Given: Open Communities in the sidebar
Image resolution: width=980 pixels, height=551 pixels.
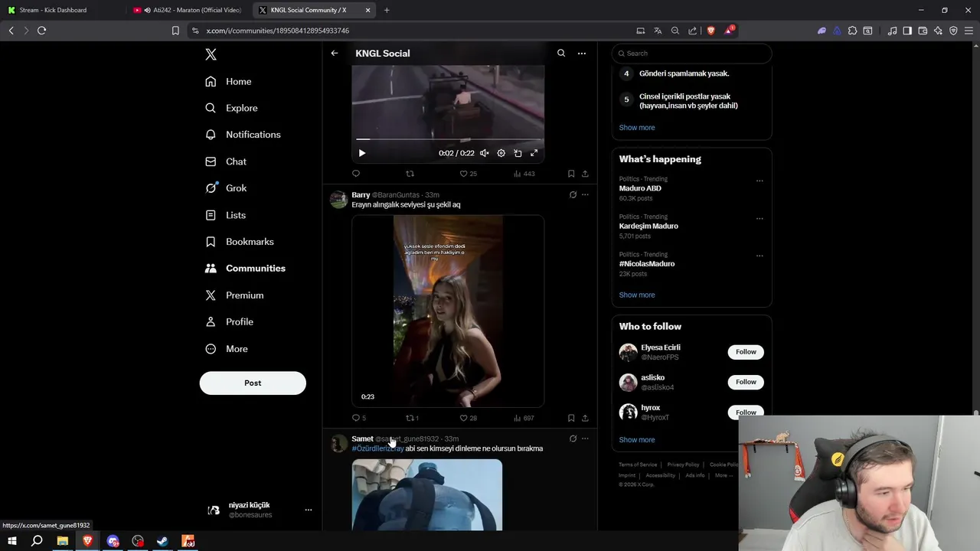Looking at the screenshot, I should (246, 269).
